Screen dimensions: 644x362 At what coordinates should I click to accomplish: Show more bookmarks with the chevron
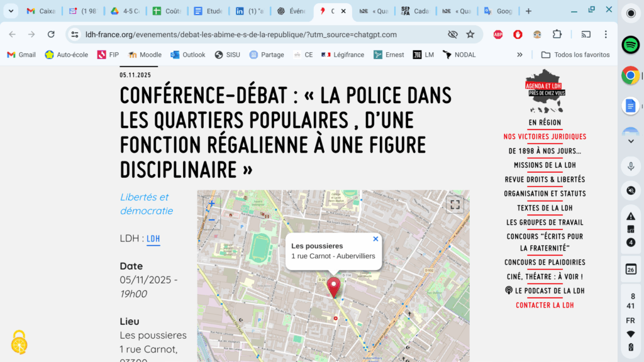tap(519, 55)
